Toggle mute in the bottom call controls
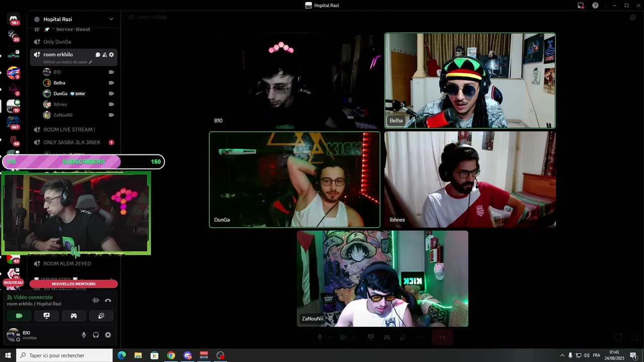 (319, 337)
